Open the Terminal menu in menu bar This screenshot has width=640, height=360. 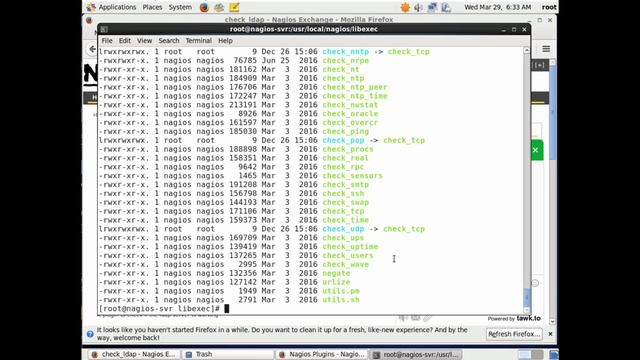point(198,41)
